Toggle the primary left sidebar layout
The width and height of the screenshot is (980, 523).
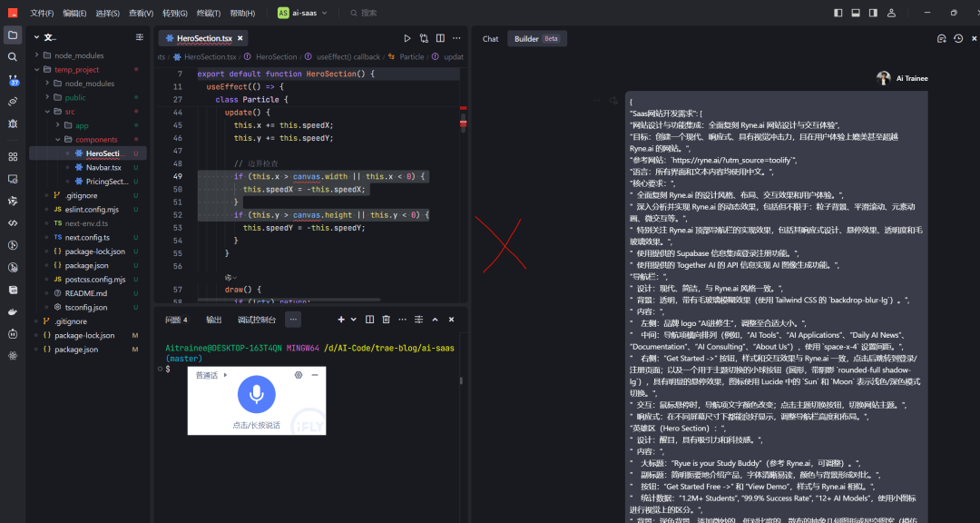tap(838, 13)
